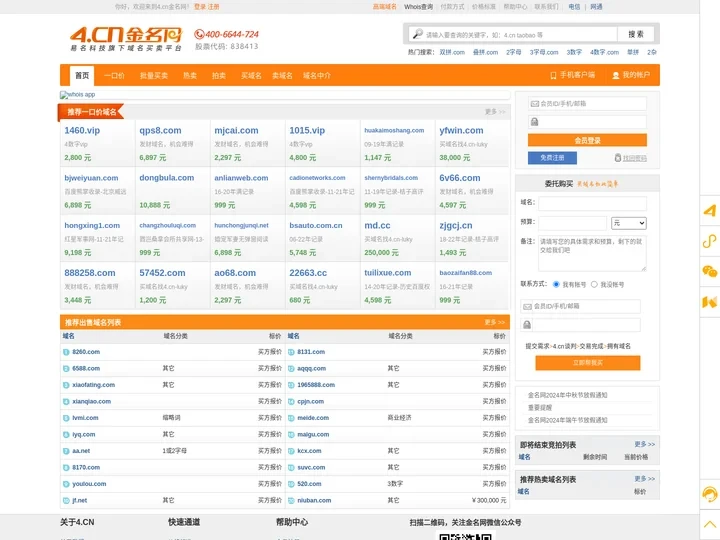Click icon beside meide.com row
Screen dimensions: 720x540
pyautogui.click(x=291, y=418)
